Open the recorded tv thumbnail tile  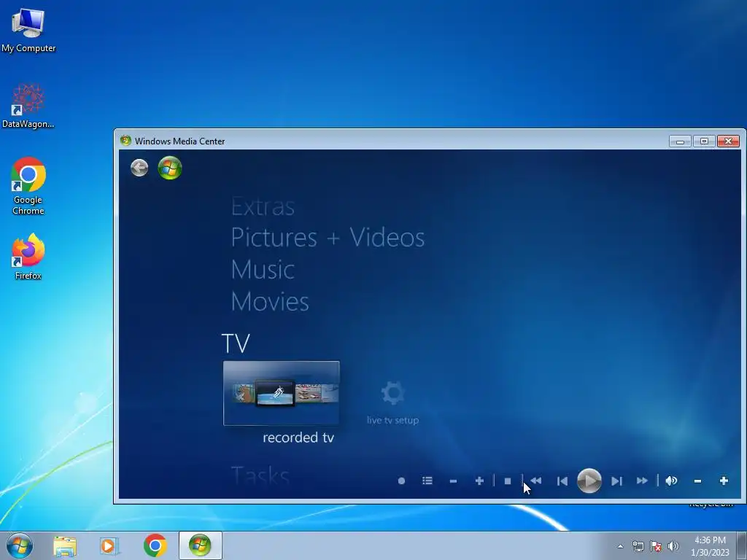click(x=281, y=393)
